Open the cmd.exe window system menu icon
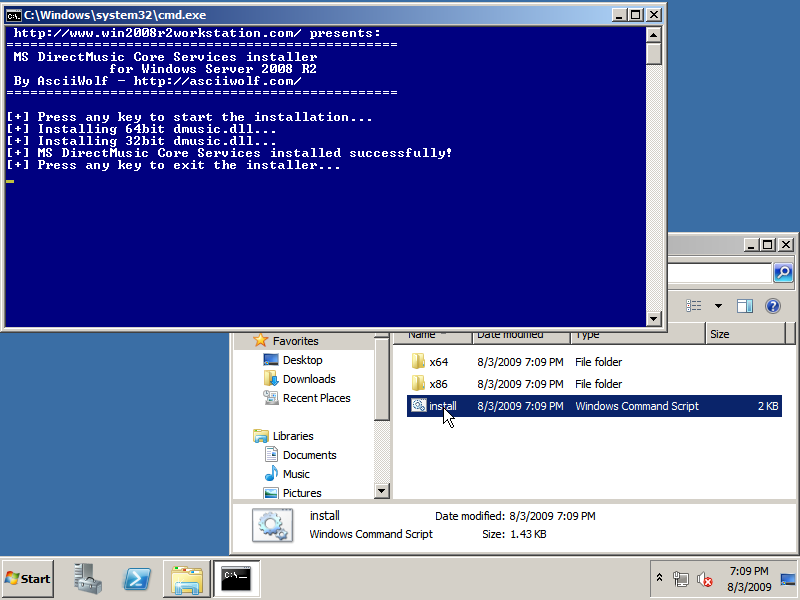 coord(13,15)
